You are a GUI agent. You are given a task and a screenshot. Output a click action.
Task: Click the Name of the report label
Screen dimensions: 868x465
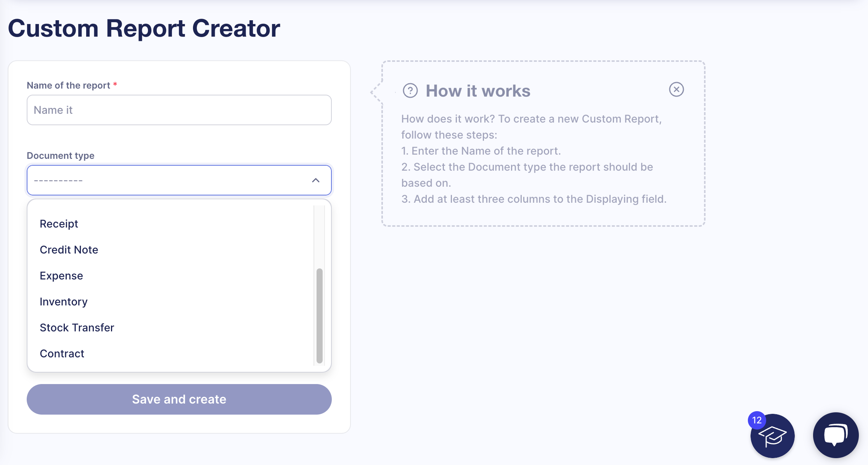point(68,86)
